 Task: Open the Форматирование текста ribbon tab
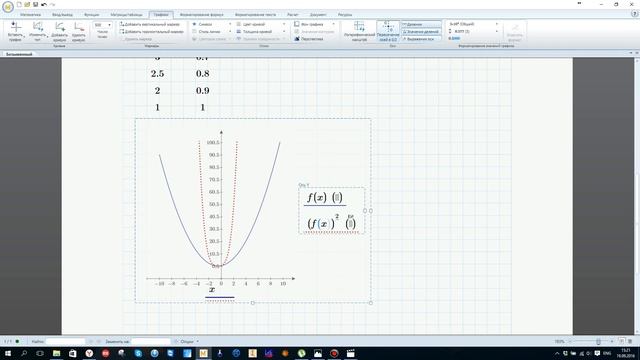tap(256, 15)
